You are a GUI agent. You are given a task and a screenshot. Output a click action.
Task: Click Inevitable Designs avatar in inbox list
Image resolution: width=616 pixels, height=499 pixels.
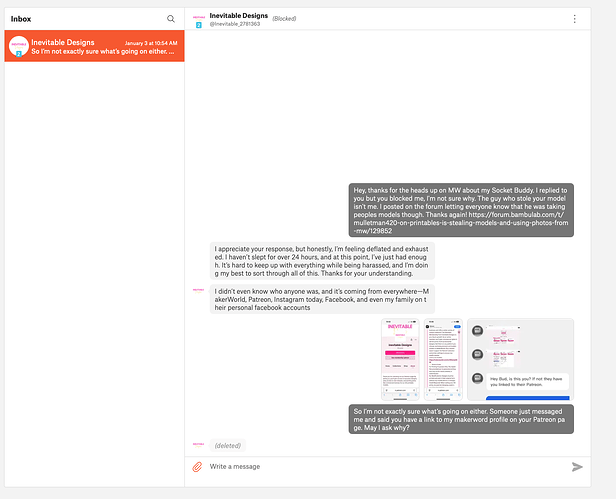coord(18,46)
